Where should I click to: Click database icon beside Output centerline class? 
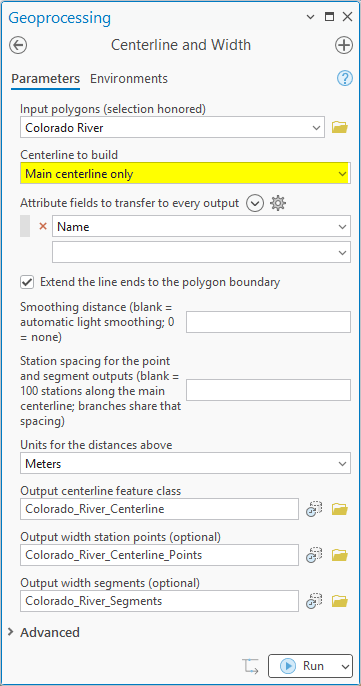(x=314, y=509)
